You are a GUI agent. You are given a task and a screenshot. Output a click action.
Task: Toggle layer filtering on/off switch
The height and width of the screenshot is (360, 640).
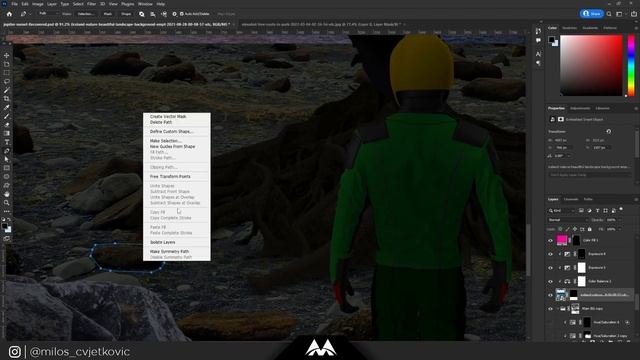click(621, 209)
